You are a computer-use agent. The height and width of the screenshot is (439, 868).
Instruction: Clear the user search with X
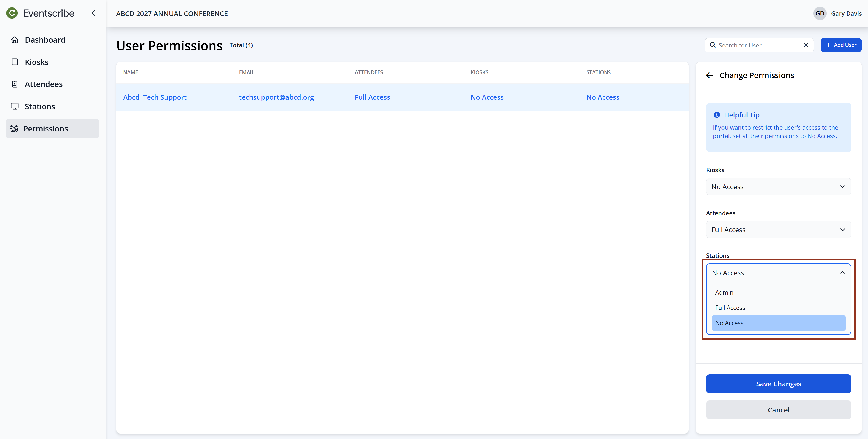point(806,45)
